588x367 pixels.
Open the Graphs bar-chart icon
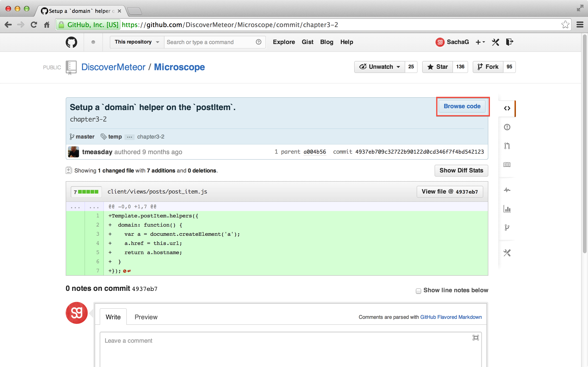507,209
